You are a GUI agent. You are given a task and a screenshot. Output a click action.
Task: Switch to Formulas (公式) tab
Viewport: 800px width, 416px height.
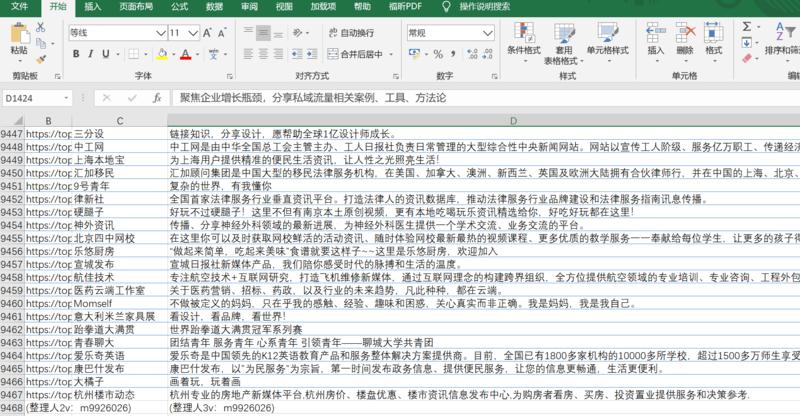pos(179,7)
